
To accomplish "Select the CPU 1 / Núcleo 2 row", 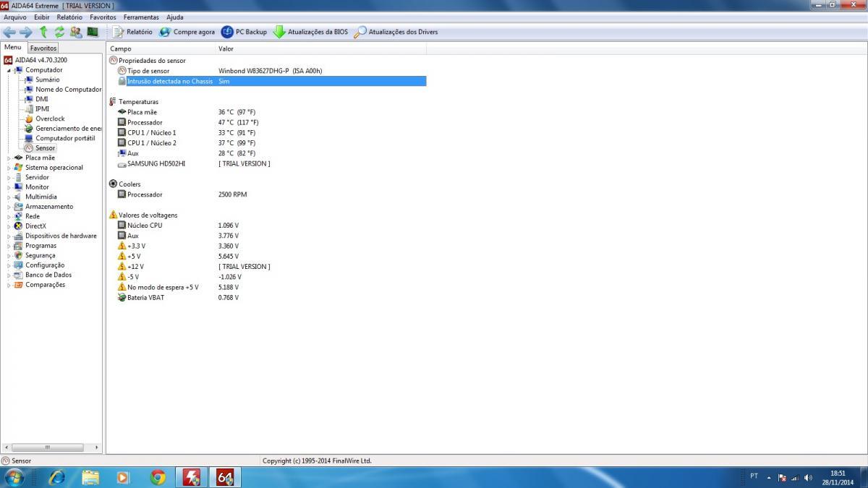I will (267, 143).
